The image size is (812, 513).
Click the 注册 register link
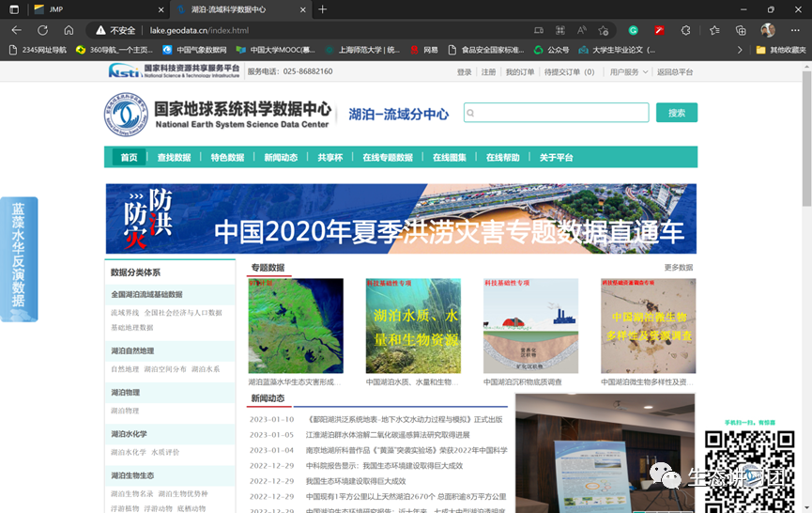click(x=488, y=72)
